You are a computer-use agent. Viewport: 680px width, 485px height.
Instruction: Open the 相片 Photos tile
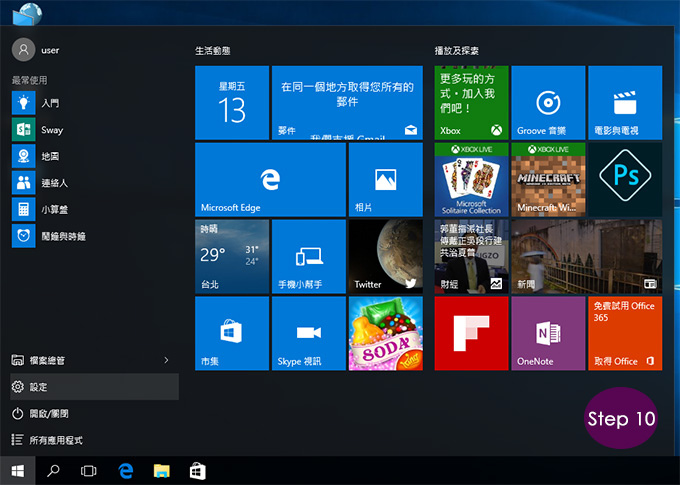pos(386,180)
